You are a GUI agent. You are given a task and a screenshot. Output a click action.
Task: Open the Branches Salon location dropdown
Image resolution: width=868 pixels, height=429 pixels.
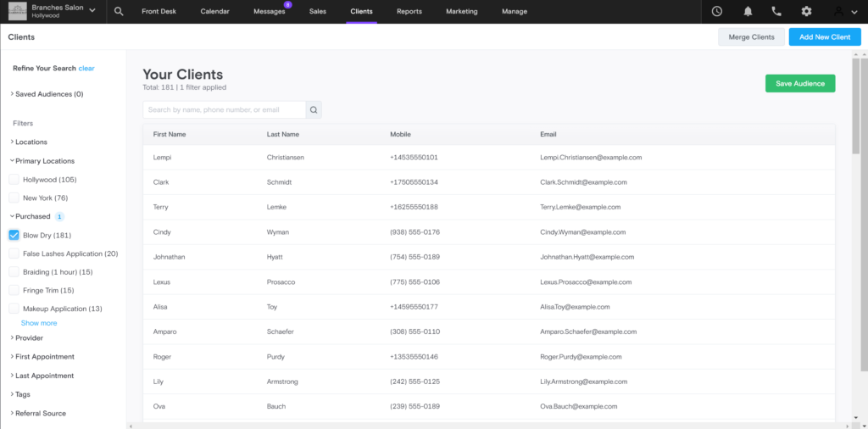[92, 12]
